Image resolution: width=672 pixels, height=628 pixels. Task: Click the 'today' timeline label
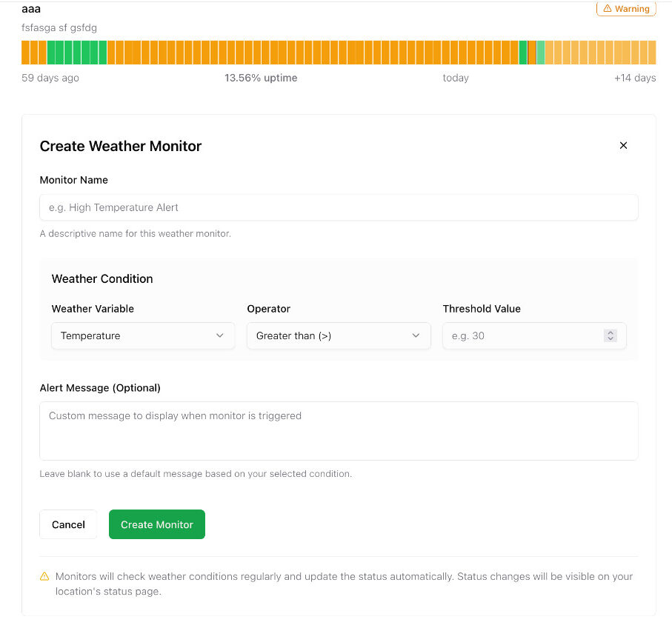[456, 78]
